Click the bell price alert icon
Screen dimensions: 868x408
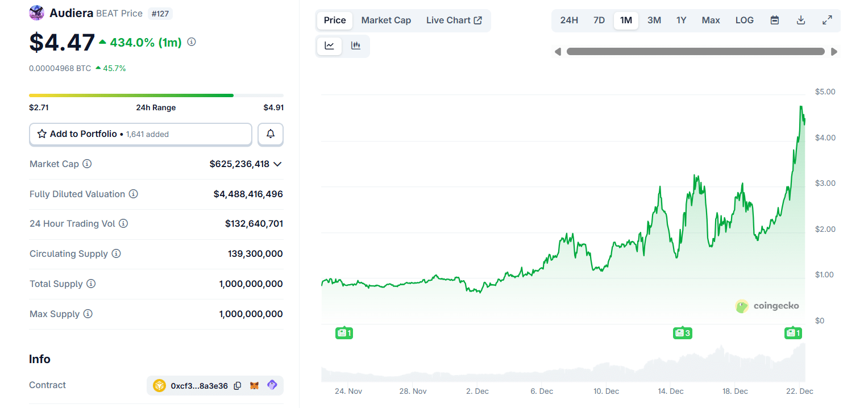[x=271, y=134]
